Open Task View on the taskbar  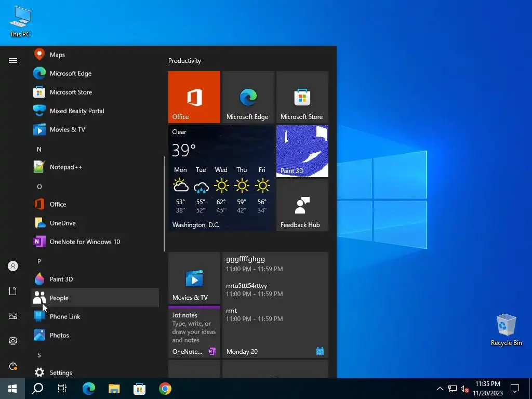[62, 389]
